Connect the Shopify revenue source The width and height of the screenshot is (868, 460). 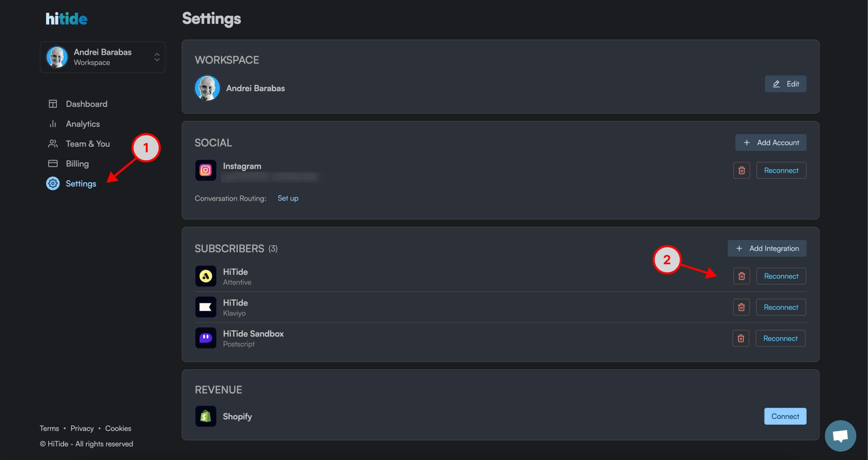[785, 416]
